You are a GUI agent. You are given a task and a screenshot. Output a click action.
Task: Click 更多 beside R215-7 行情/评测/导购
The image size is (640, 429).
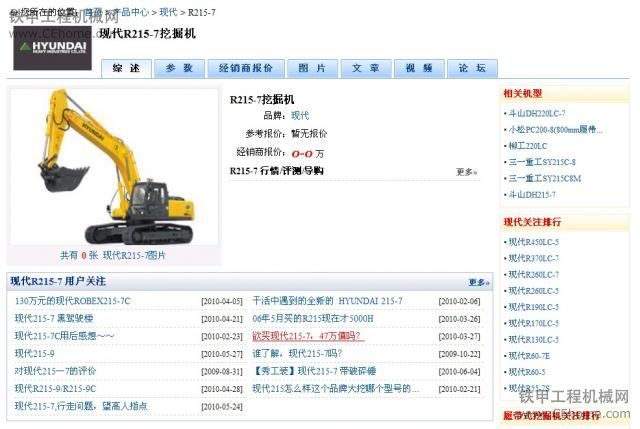[466, 172]
